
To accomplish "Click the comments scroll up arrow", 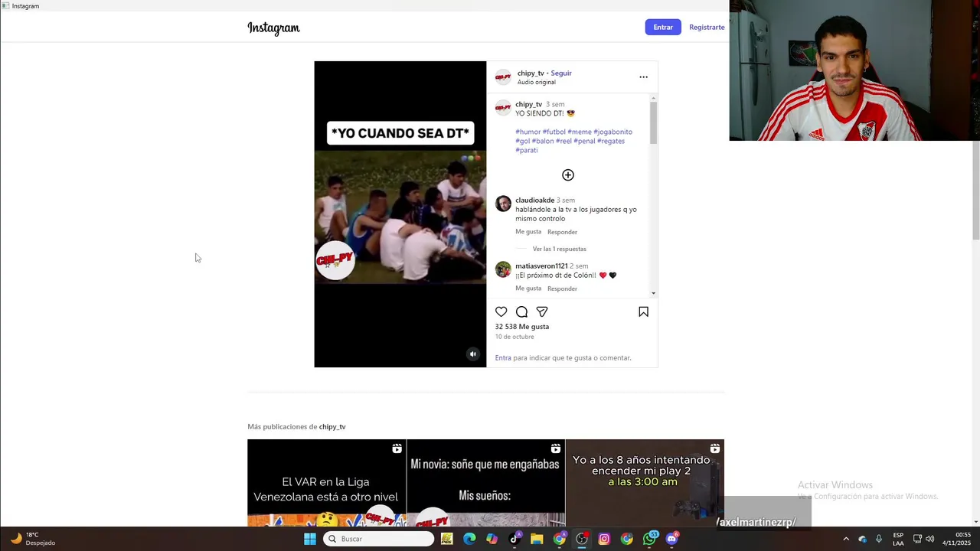I will coord(653,97).
